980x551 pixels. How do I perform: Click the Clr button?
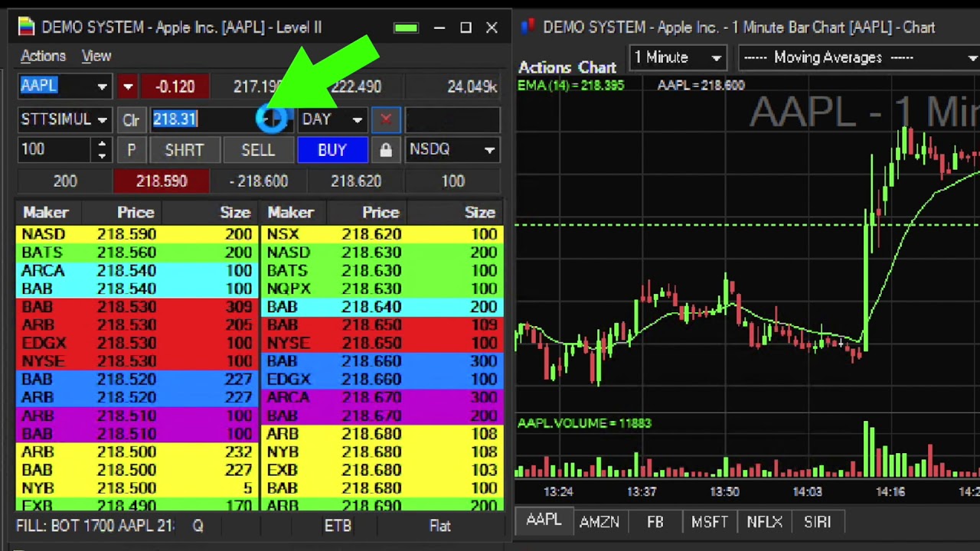(x=131, y=120)
